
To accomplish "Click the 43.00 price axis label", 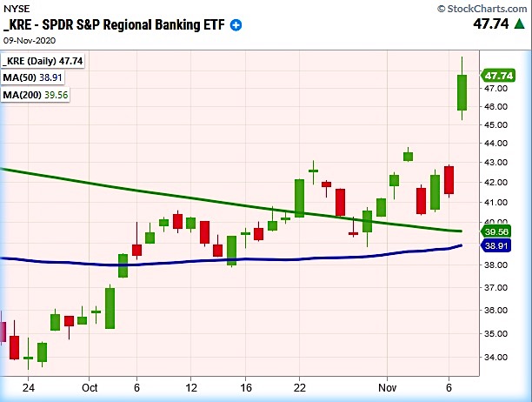I will pos(499,163).
